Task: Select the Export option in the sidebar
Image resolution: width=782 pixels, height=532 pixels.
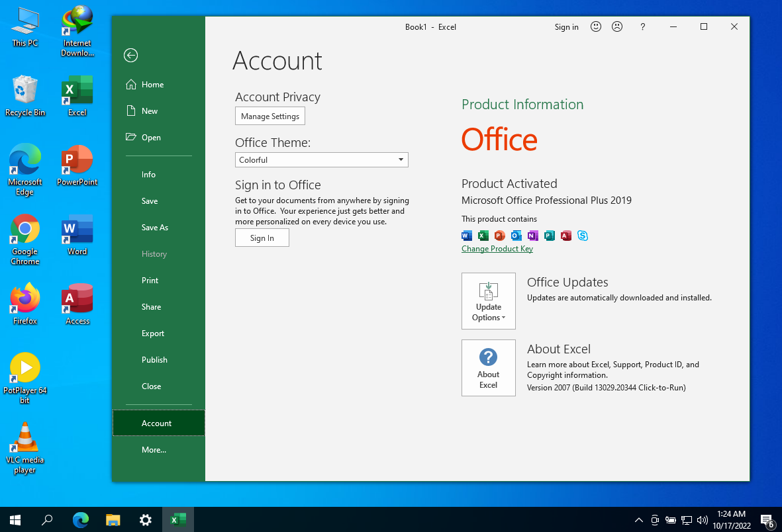Action: [x=153, y=333]
